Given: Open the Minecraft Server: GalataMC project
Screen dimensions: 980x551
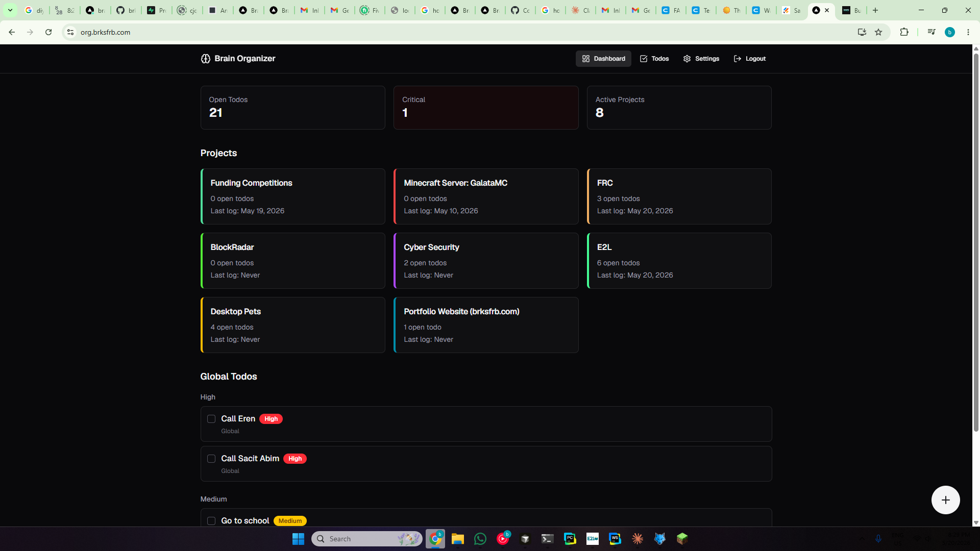Looking at the screenshot, I should (486, 196).
